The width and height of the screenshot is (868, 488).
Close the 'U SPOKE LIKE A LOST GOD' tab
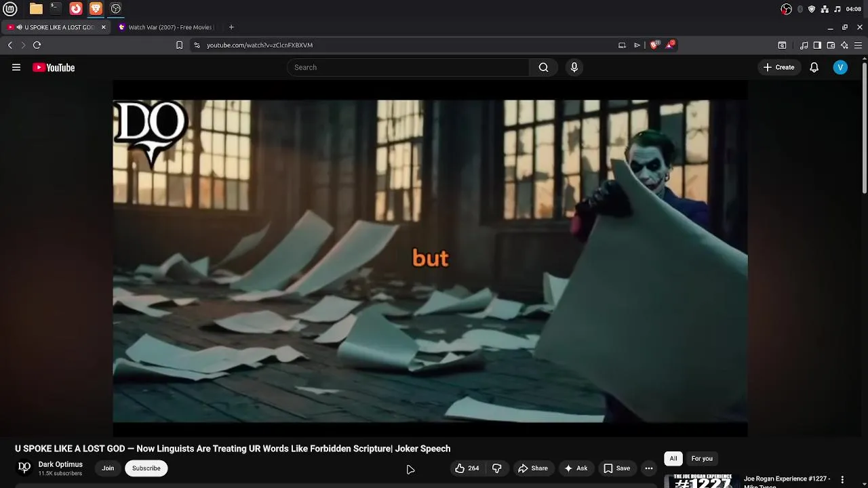[104, 27]
